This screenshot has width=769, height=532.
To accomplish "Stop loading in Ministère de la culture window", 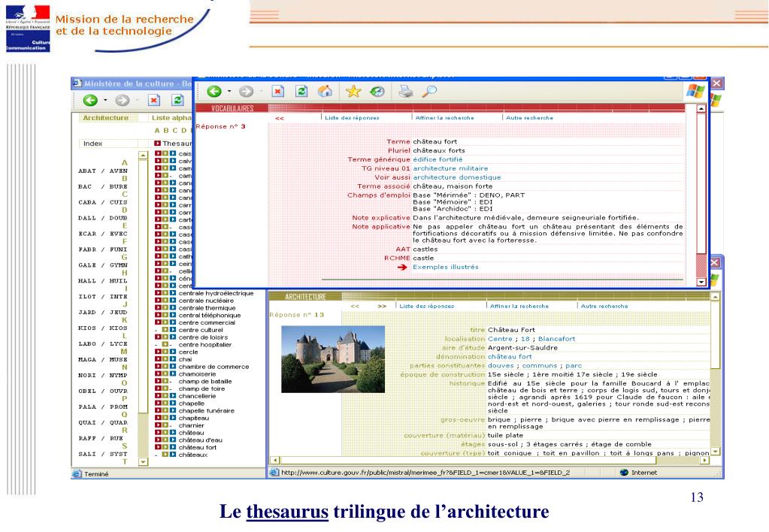I will [x=153, y=101].
